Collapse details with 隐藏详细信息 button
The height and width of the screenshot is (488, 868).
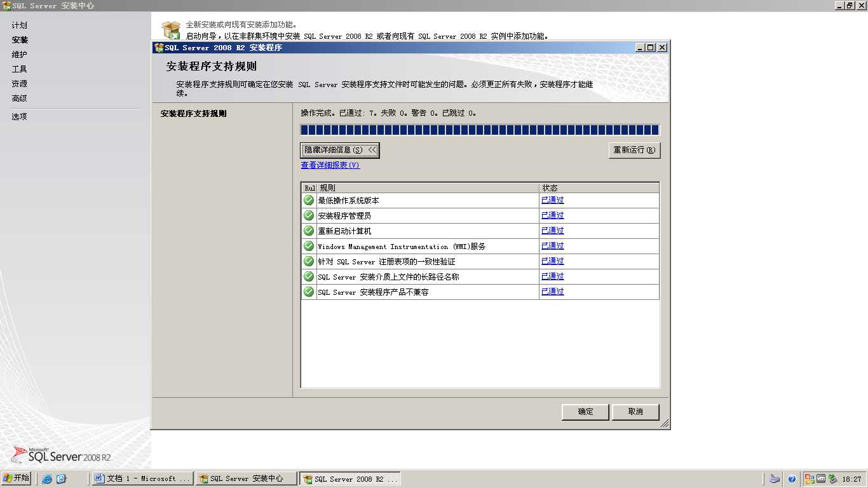pos(340,150)
